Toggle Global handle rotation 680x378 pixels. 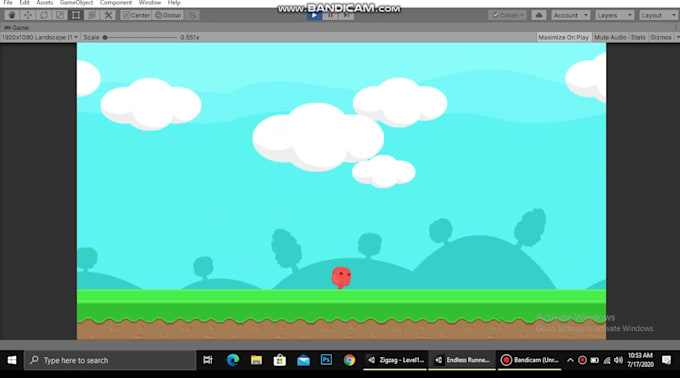click(168, 15)
